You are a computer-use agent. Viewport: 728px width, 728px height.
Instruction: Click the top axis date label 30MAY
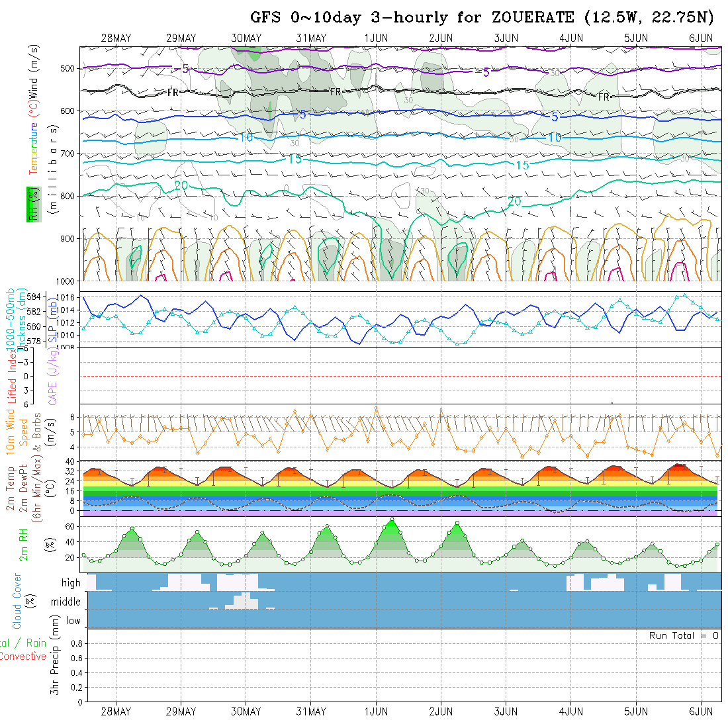246,38
